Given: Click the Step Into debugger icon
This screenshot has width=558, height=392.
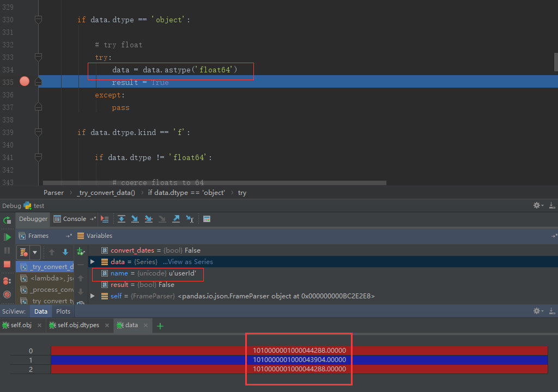Looking at the screenshot, I should click(x=135, y=219).
